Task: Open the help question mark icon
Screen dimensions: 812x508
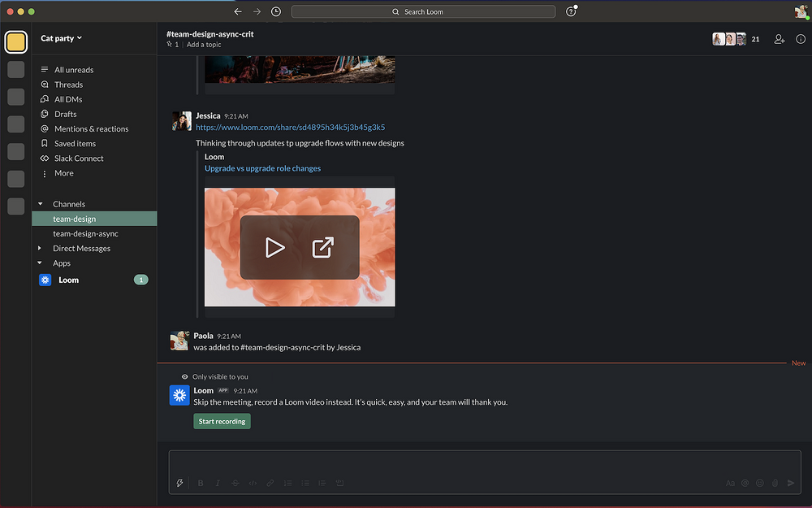Action: (571, 11)
